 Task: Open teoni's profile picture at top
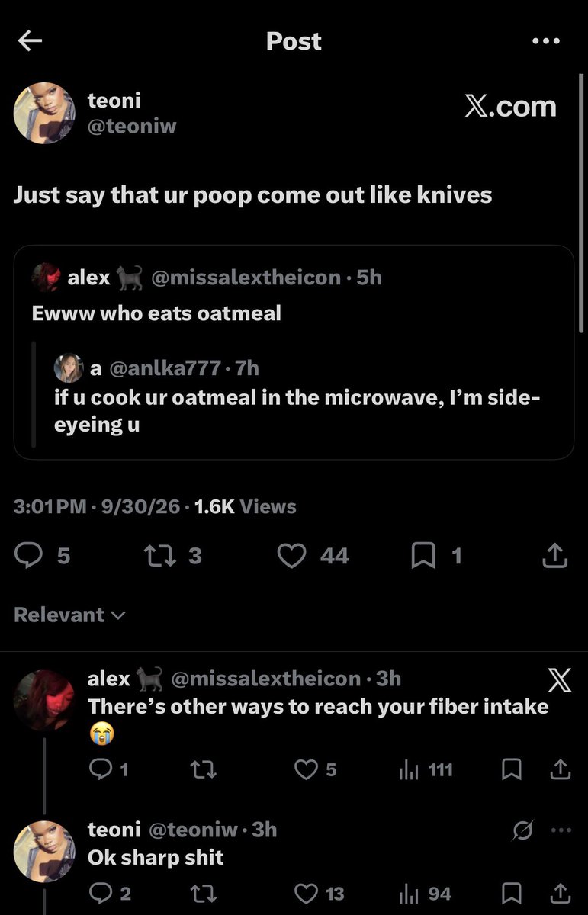pyautogui.click(x=44, y=113)
